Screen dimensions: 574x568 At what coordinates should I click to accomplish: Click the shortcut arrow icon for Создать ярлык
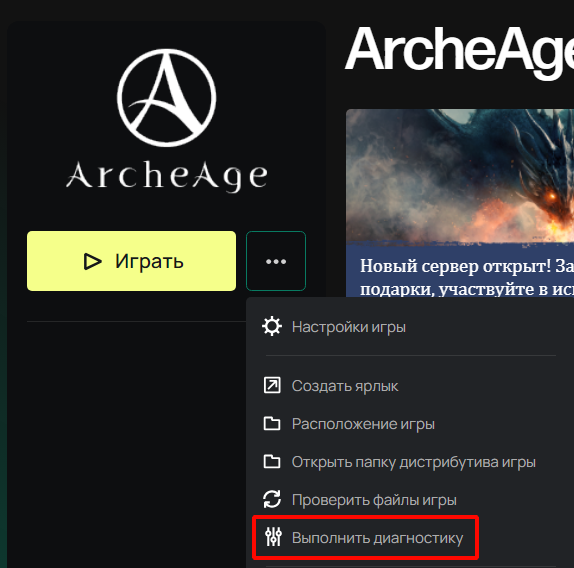pos(272,385)
